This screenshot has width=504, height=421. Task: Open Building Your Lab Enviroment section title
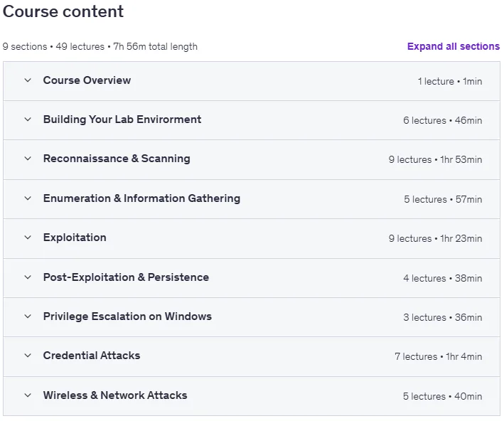click(122, 119)
